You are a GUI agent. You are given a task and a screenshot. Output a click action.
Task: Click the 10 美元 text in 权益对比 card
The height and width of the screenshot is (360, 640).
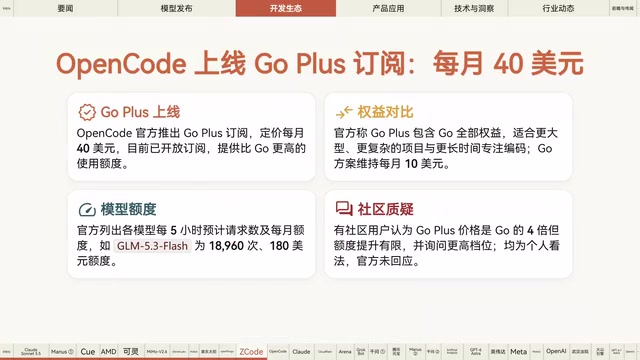[424, 164]
